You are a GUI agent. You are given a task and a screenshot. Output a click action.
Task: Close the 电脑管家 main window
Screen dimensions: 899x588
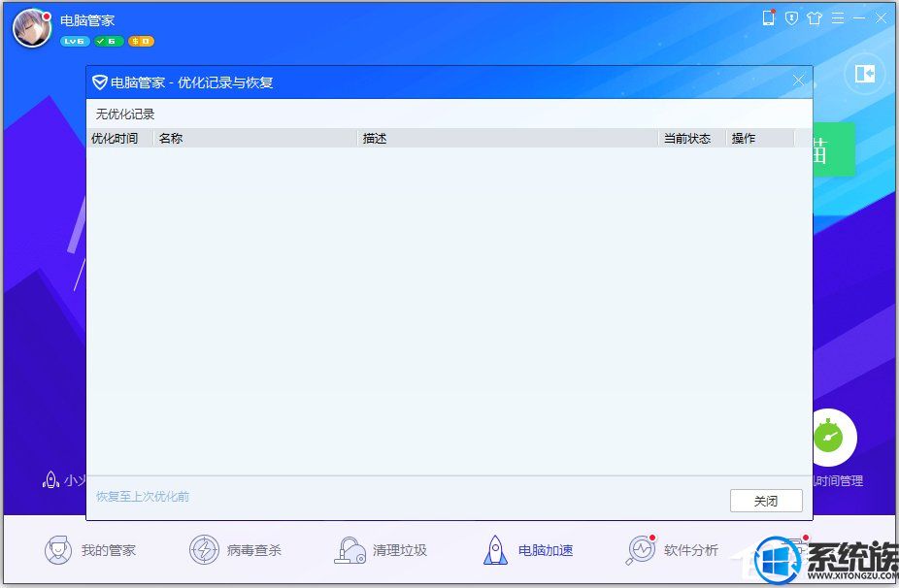tap(881, 18)
